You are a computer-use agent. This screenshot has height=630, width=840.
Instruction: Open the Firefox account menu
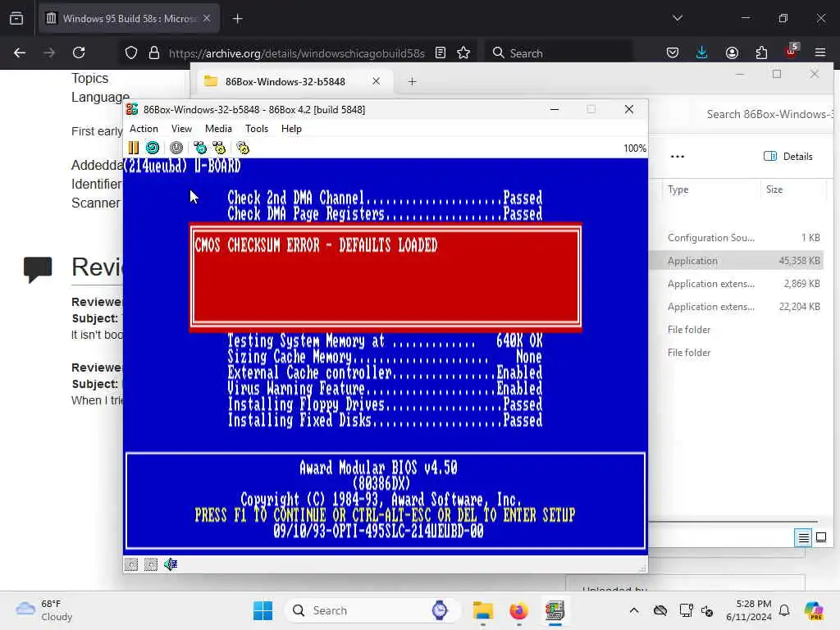click(732, 52)
